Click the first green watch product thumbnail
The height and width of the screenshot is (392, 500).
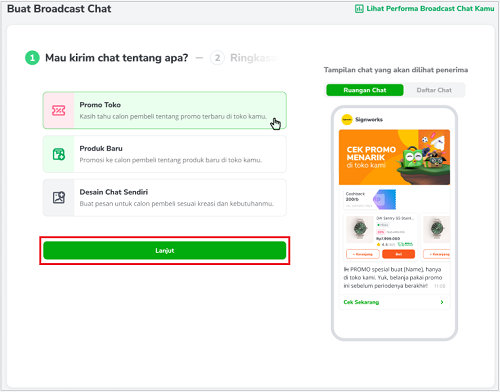pos(360,229)
